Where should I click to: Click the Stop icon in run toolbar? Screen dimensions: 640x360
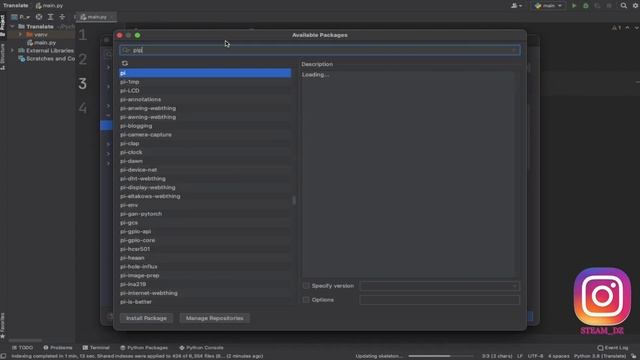[609, 6]
